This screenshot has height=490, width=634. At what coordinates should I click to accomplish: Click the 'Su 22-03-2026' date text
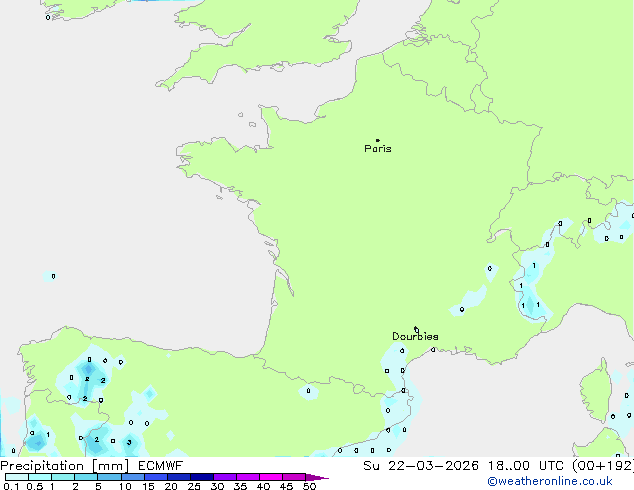point(421,466)
